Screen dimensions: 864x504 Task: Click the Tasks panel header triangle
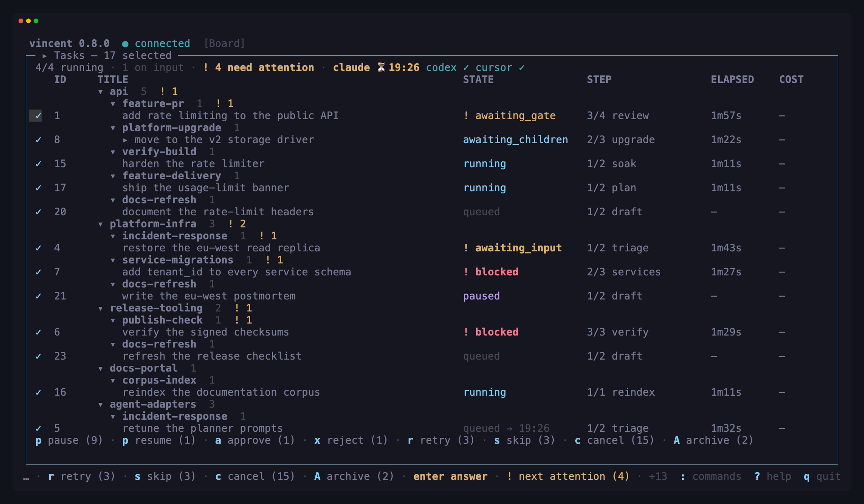(x=45, y=56)
